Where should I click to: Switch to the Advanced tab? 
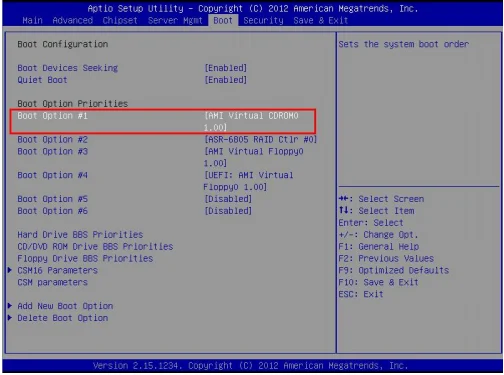pos(73,20)
